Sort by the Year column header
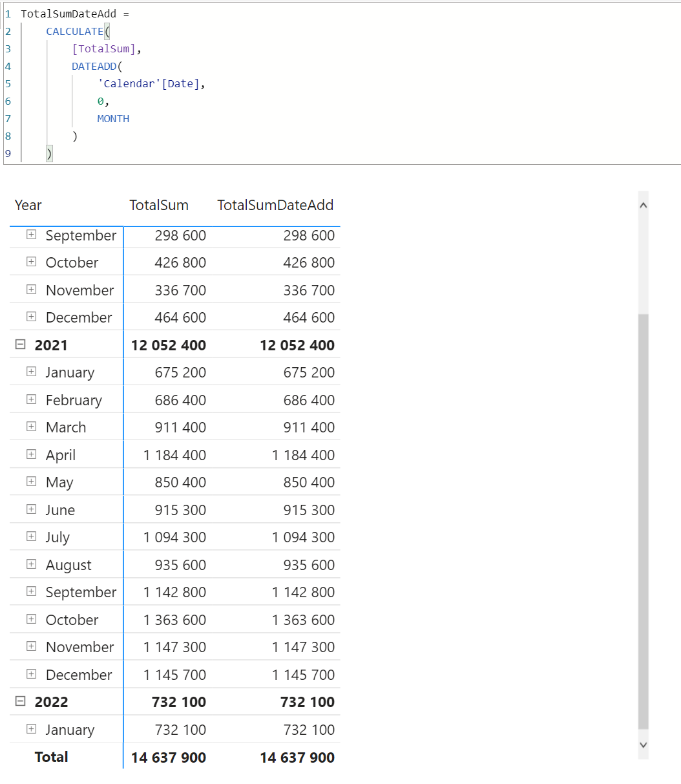The width and height of the screenshot is (681, 784). tap(28, 205)
